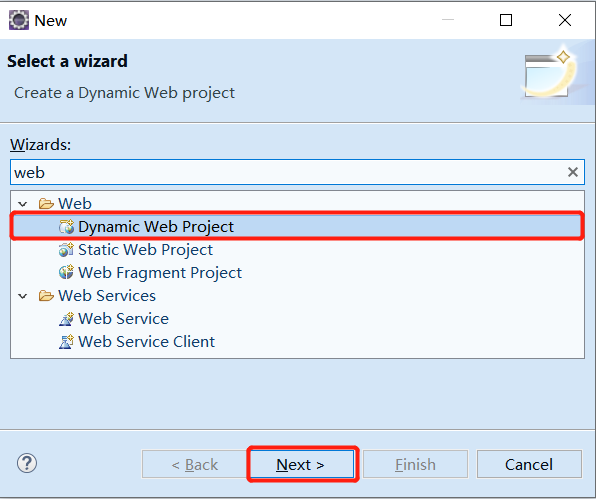
Task: Maximize the New dialog window
Action: pyautogui.click(x=506, y=20)
